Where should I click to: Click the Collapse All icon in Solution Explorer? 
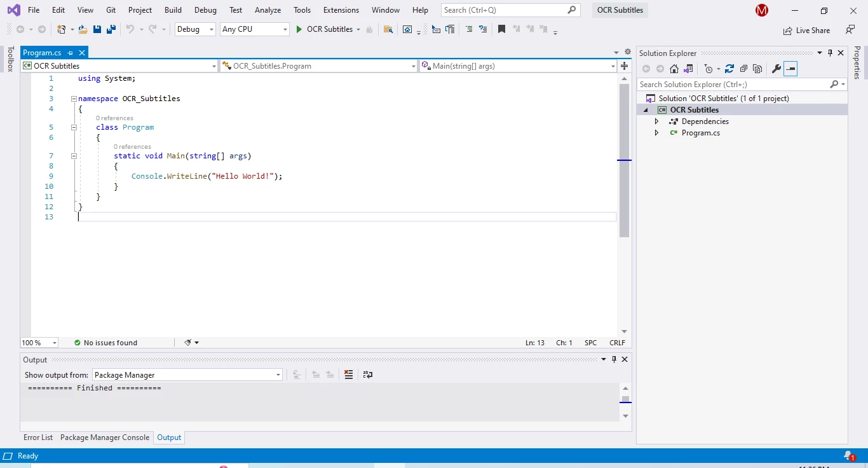coord(743,69)
